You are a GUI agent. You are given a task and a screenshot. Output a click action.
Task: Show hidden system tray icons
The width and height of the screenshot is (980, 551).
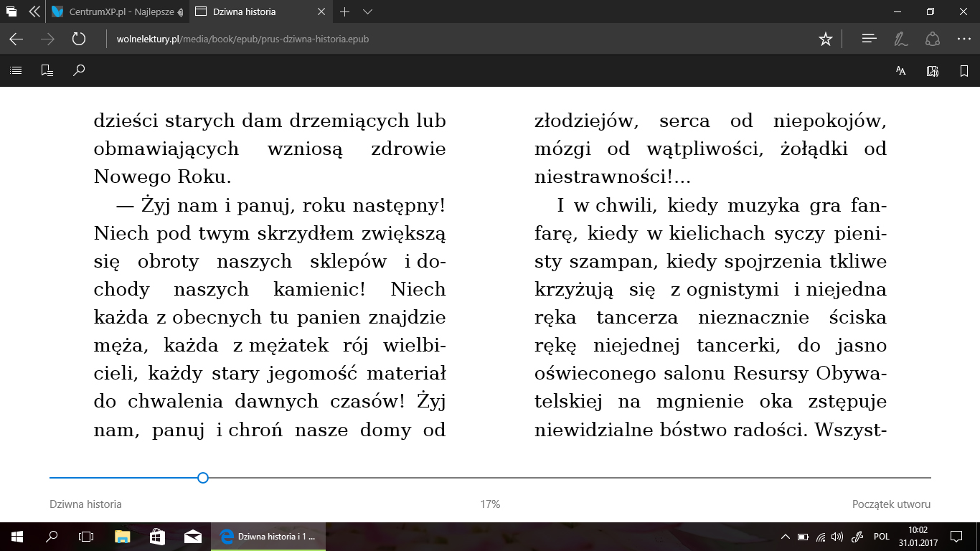[786, 536]
